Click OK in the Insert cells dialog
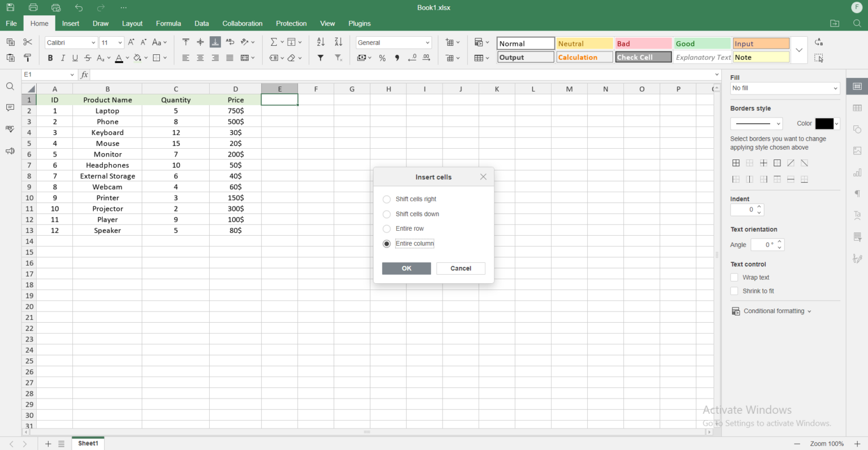The height and width of the screenshot is (450, 868). (x=406, y=268)
